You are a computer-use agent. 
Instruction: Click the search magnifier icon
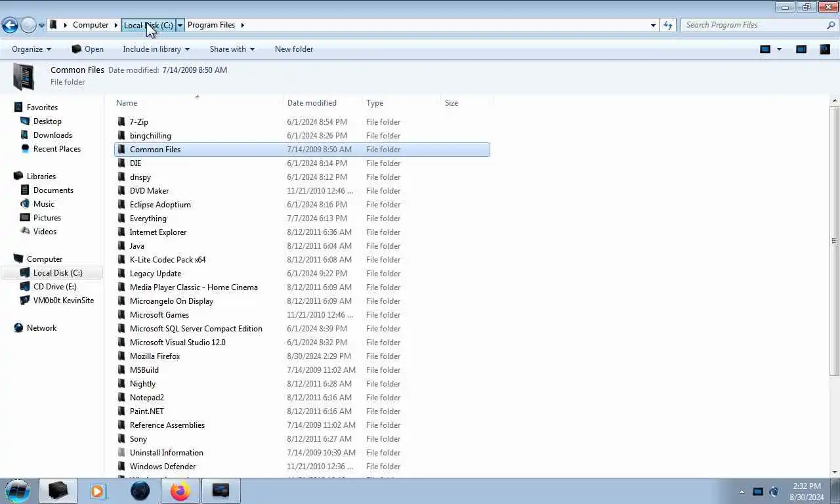[831, 25]
